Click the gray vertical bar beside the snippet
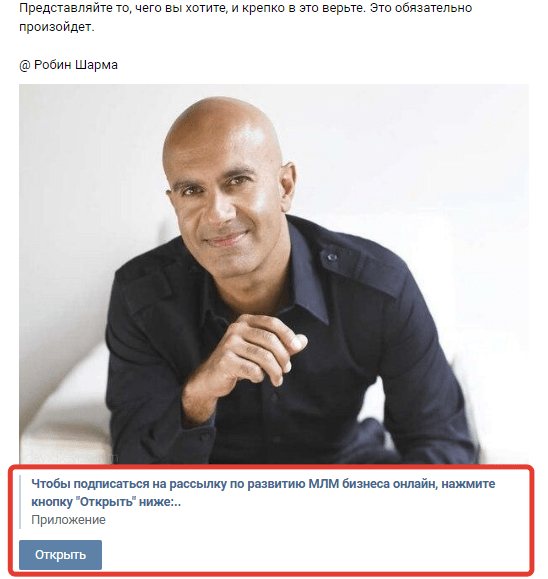Image resolution: width=548 pixels, height=579 pixels. click(x=20, y=501)
